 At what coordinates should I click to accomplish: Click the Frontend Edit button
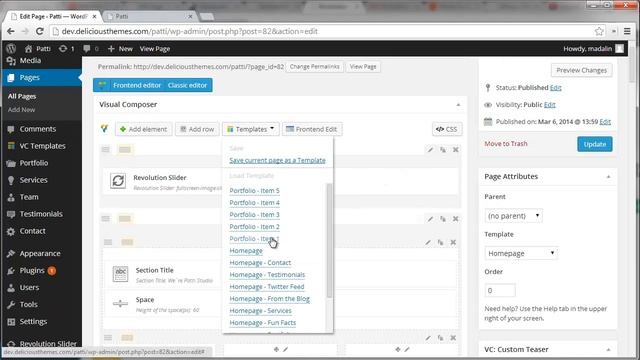point(312,129)
